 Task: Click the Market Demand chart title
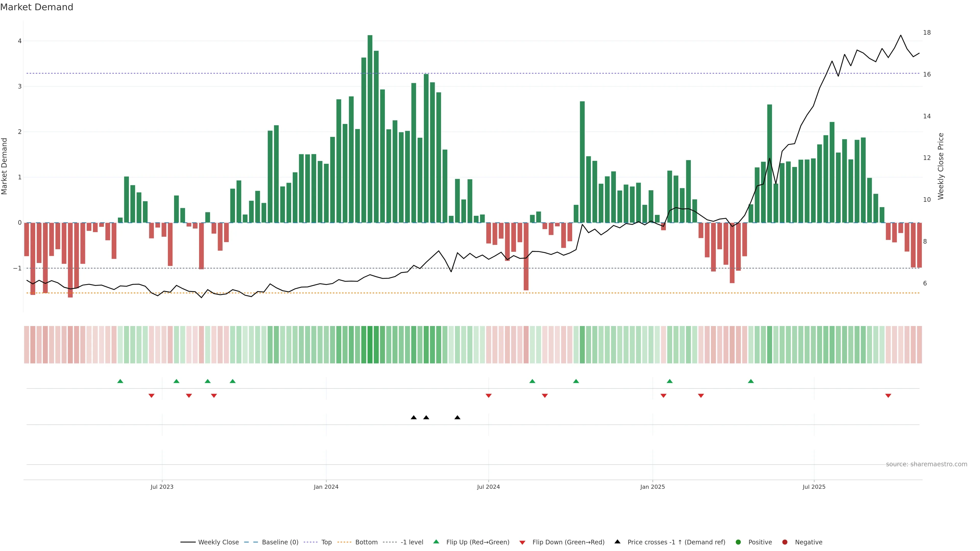36,7
